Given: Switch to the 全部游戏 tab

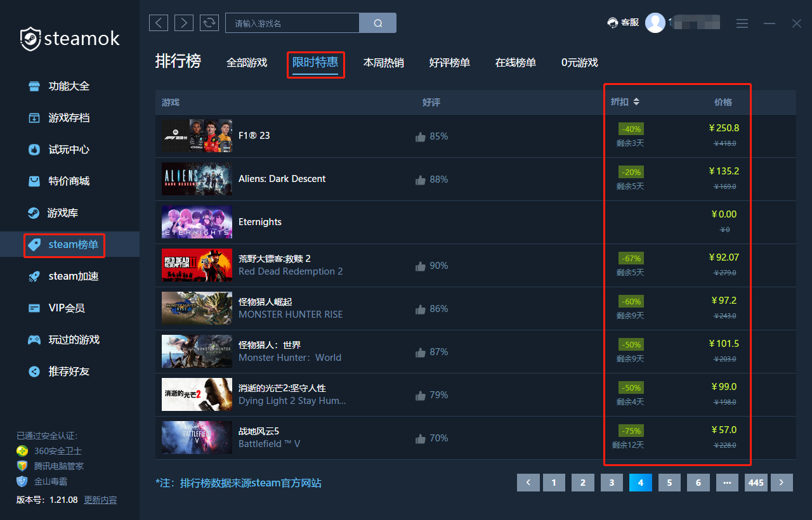Looking at the screenshot, I should click(247, 63).
